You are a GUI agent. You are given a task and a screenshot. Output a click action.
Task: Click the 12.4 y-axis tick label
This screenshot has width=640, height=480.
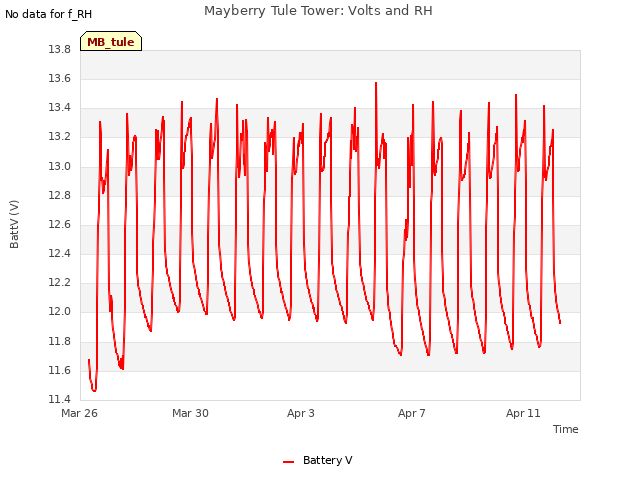[60, 253]
